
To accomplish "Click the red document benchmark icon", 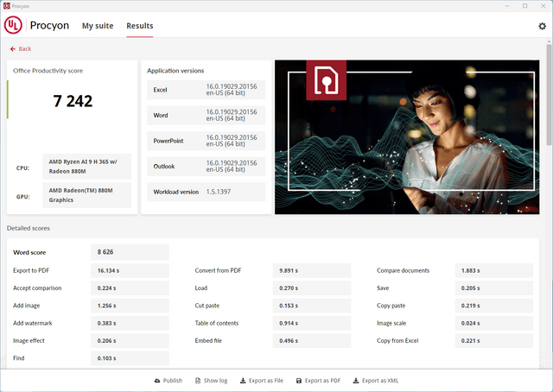I will 327,80.
